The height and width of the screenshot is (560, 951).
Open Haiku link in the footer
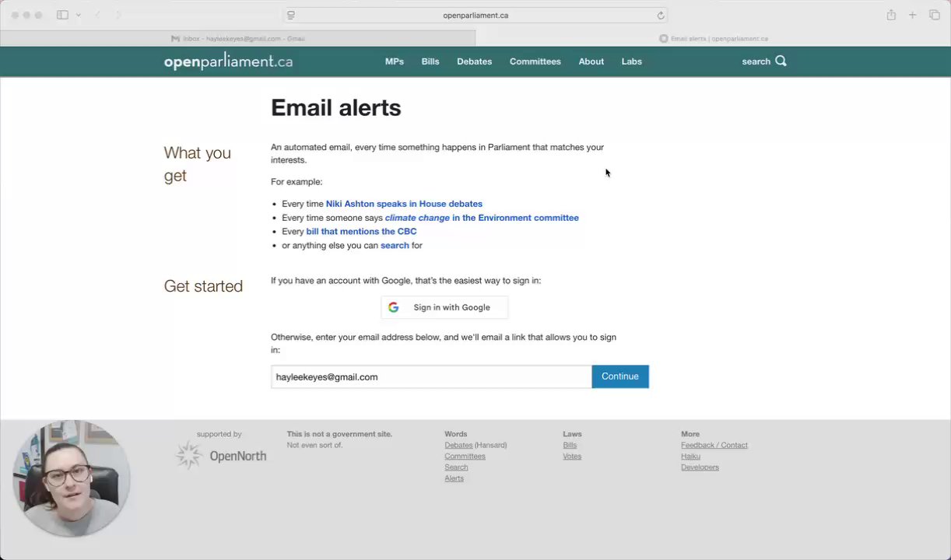coord(690,456)
